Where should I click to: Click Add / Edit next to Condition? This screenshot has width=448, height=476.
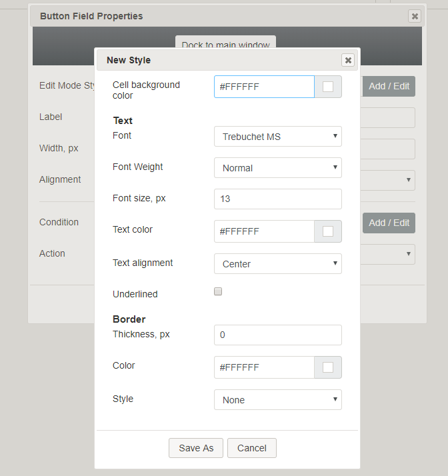pyautogui.click(x=389, y=223)
